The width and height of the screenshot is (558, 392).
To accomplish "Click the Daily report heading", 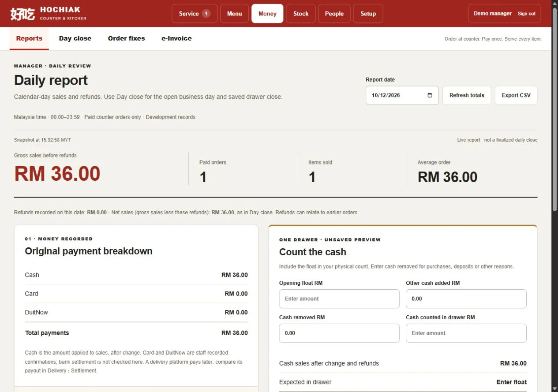I will pos(51,80).
